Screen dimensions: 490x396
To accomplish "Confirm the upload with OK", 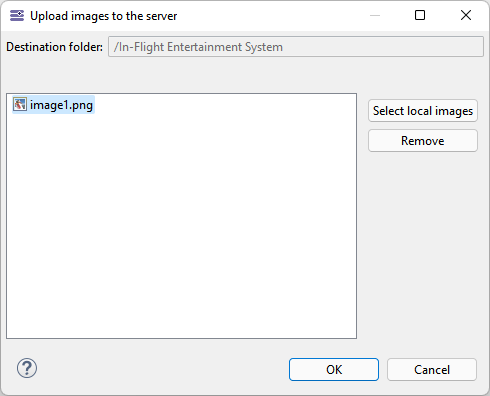I will click(334, 369).
